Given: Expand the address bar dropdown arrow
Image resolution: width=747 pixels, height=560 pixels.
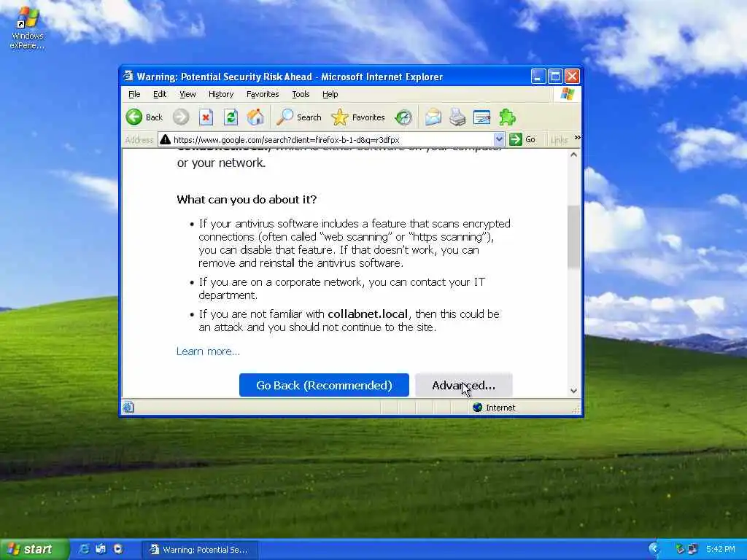Looking at the screenshot, I should [499, 139].
